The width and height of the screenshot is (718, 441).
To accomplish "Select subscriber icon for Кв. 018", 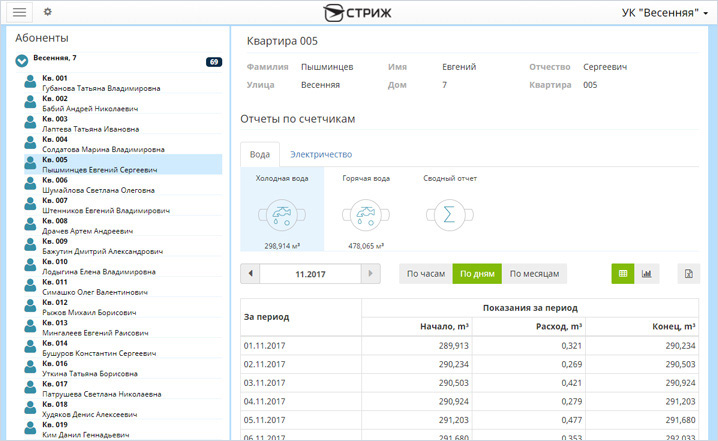I will [x=30, y=408].
